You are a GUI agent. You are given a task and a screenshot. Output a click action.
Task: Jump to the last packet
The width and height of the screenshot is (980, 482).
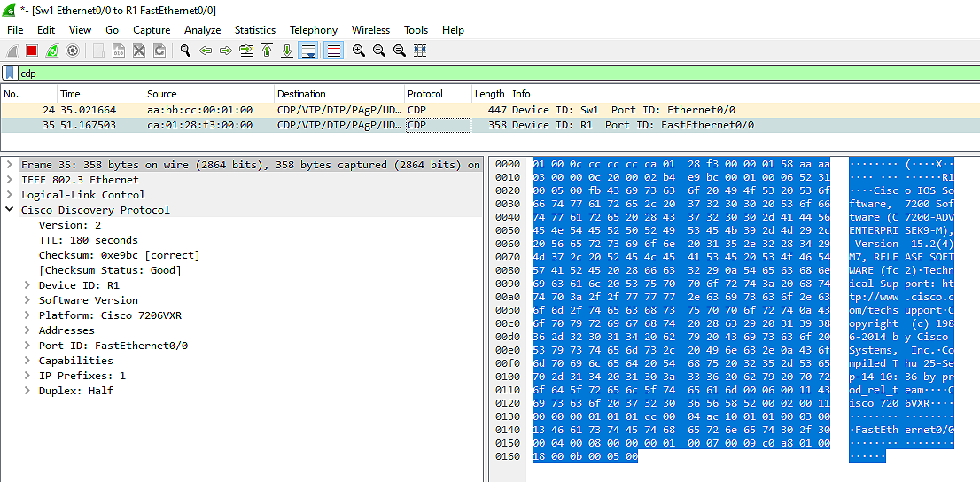click(x=287, y=51)
